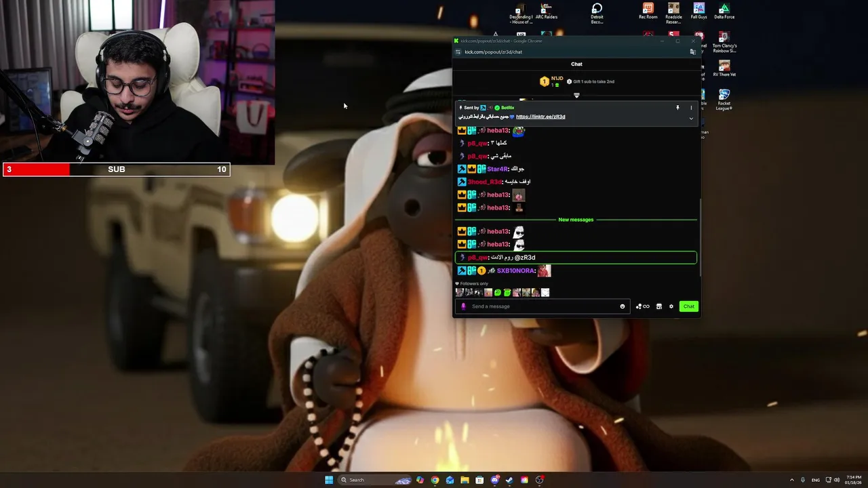Switch ENG input language in tray

(815, 480)
